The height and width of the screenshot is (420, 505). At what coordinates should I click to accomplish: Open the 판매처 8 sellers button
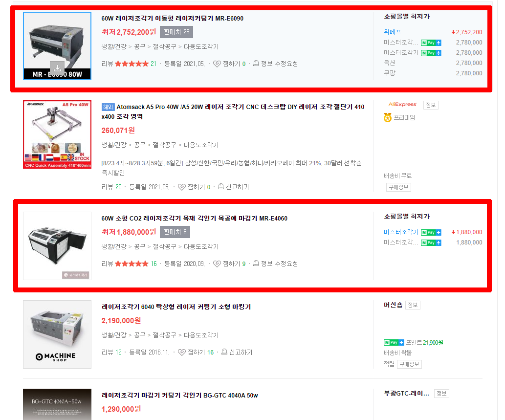pyautogui.click(x=175, y=232)
